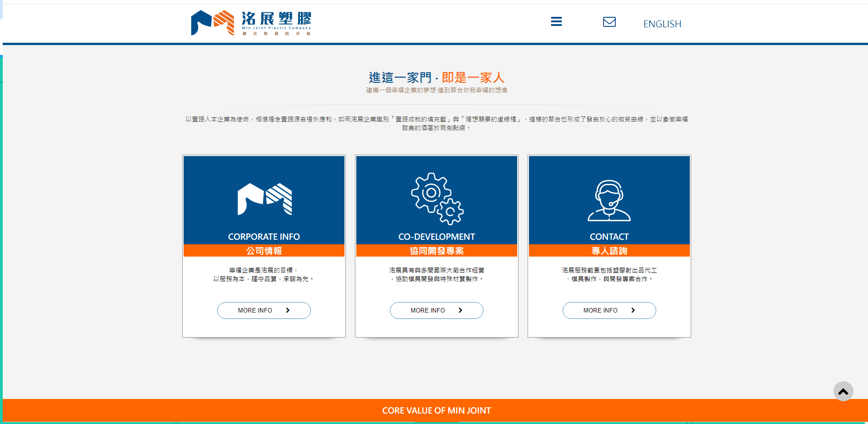
Task: Click More Info text in Corporate Info card
Action: click(x=255, y=310)
